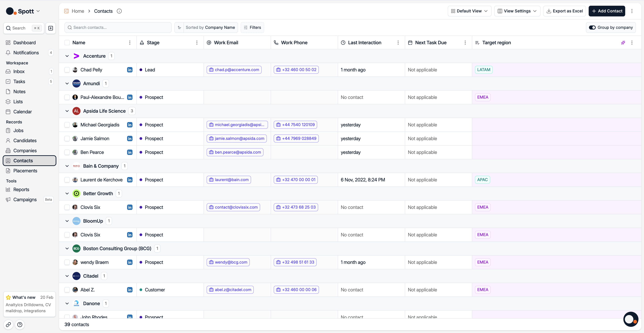644x333 pixels.
Task: Select the checkbox for Jamie Salmon
Action: [x=67, y=138]
